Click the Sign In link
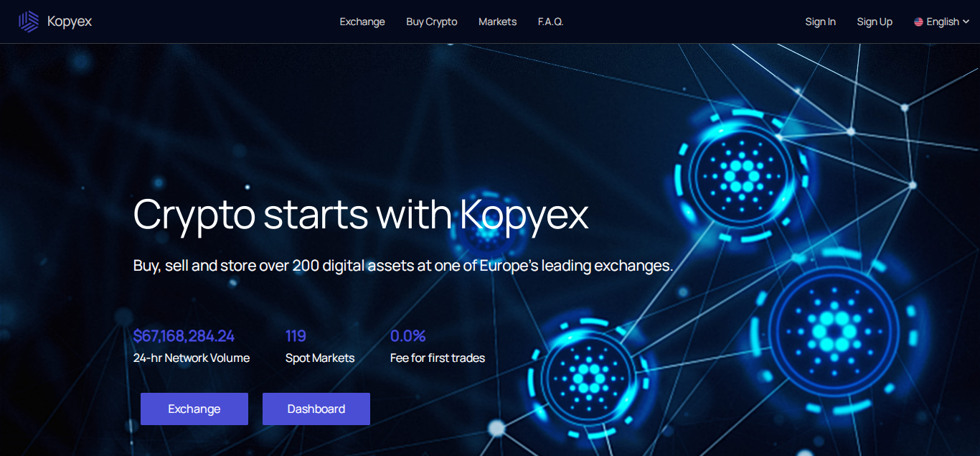980x456 pixels. 821,22
